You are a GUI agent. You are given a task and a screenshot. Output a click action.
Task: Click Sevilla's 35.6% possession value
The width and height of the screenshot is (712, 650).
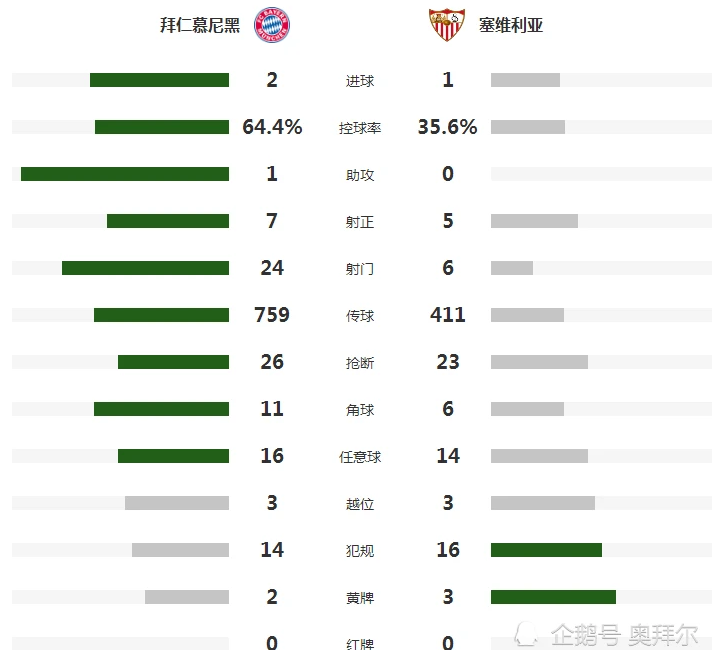(x=447, y=127)
